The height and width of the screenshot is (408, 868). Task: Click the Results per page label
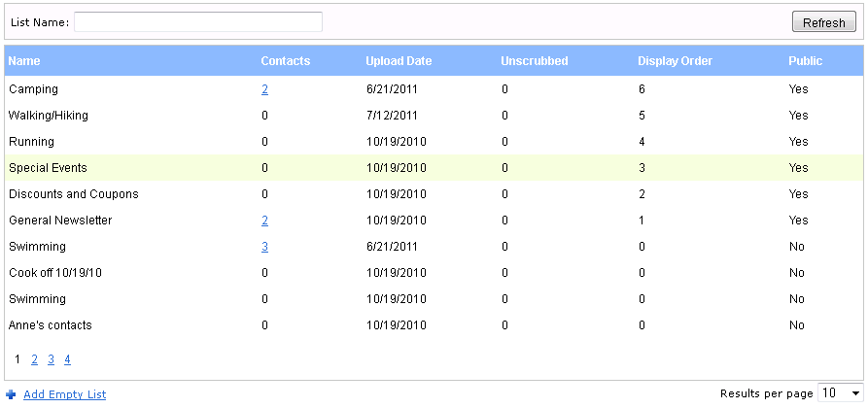(767, 393)
